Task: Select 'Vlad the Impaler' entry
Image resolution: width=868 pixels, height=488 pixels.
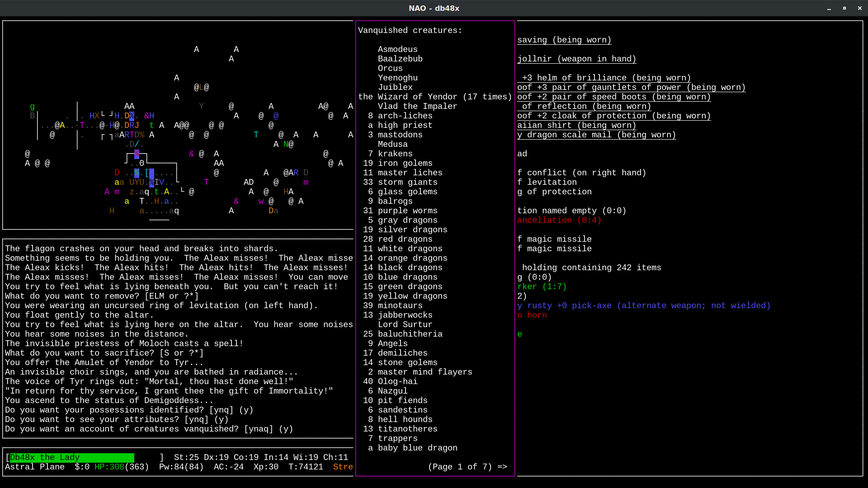Action: (418, 106)
